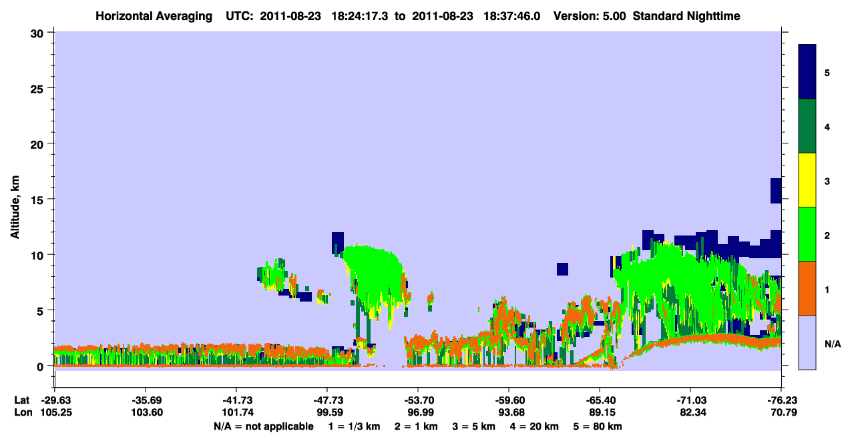The height and width of the screenshot is (445, 868).
Task: Click latitude value -41.73
Action: (x=236, y=400)
